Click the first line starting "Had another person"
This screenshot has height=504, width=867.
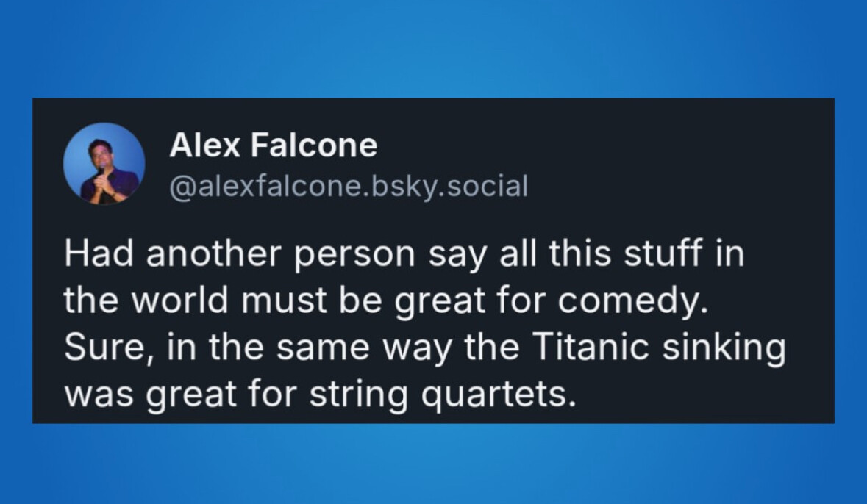tap(404, 253)
